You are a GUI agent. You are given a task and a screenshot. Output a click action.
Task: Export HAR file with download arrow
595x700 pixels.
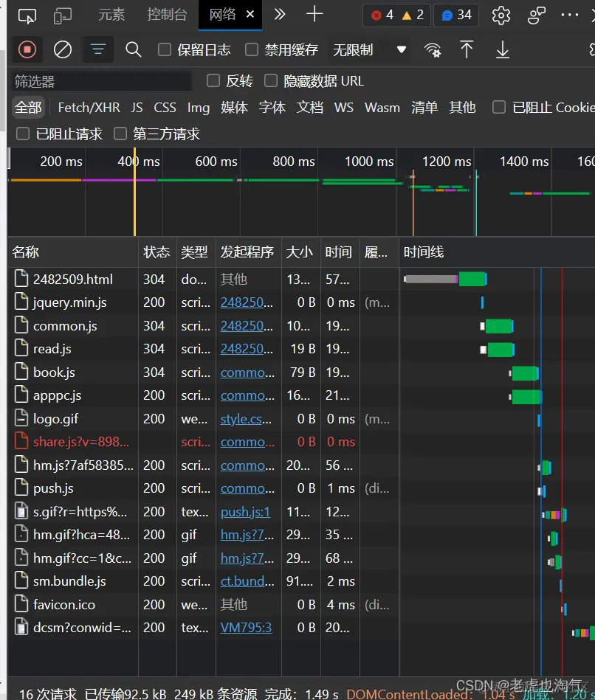coord(503,49)
